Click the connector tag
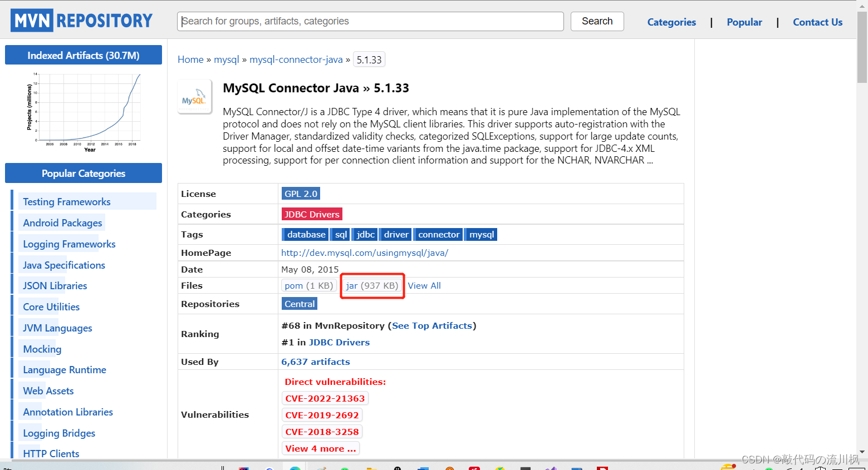The image size is (868, 470). point(439,234)
